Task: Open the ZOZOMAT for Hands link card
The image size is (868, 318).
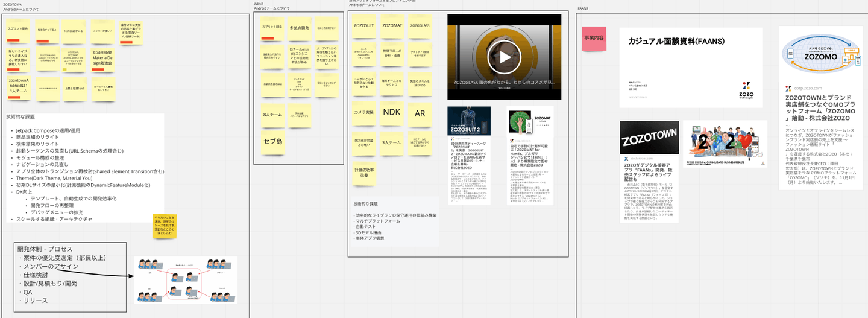Action: pyautogui.click(x=530, y=155)
